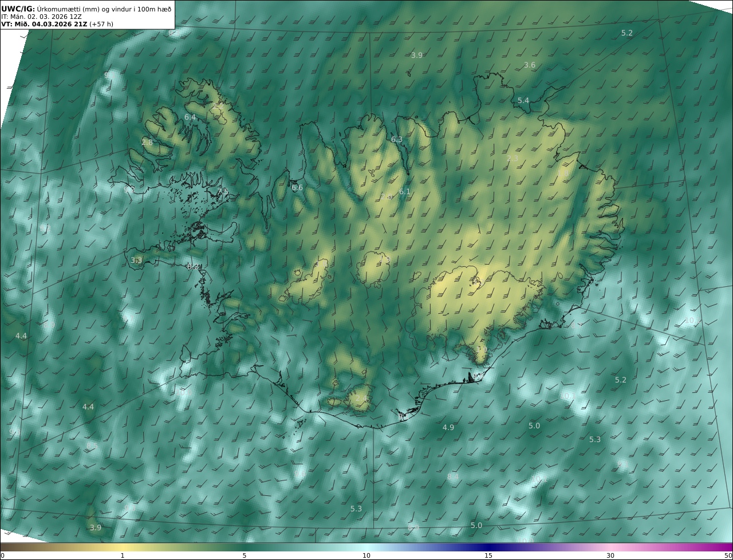Click the '0' tick on the color scale
This screenshot has height=560, width=733.
pos(2,555)
